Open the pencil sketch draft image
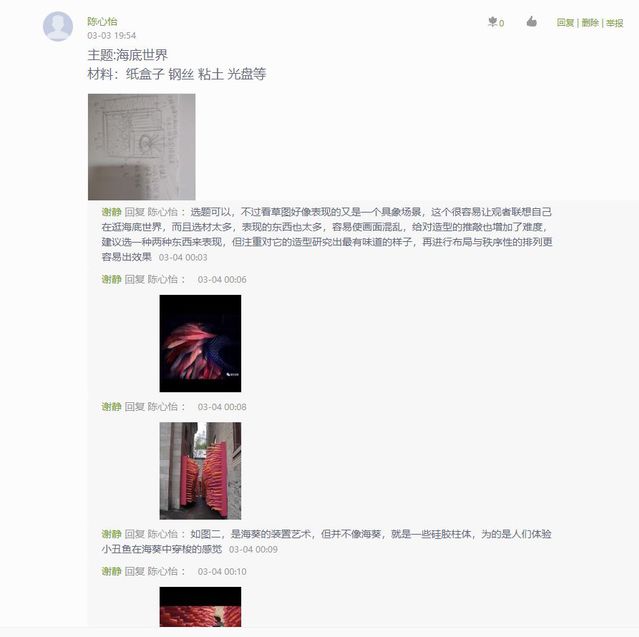639x637 pixels. [x=141, y=147]
